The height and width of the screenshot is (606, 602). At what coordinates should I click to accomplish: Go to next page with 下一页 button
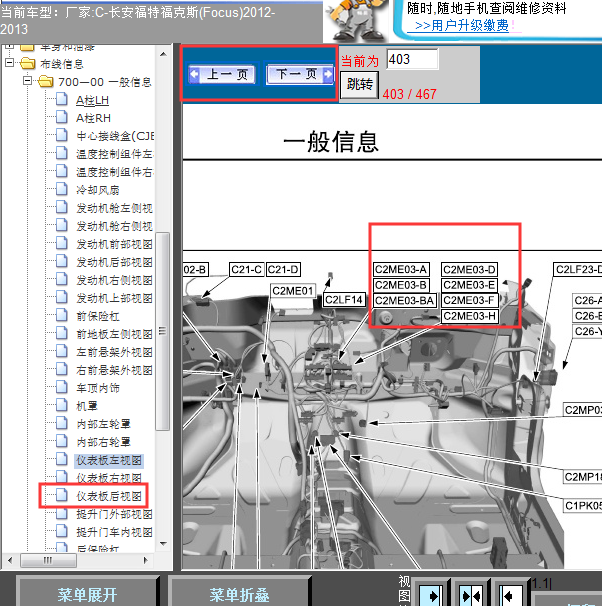300,74
